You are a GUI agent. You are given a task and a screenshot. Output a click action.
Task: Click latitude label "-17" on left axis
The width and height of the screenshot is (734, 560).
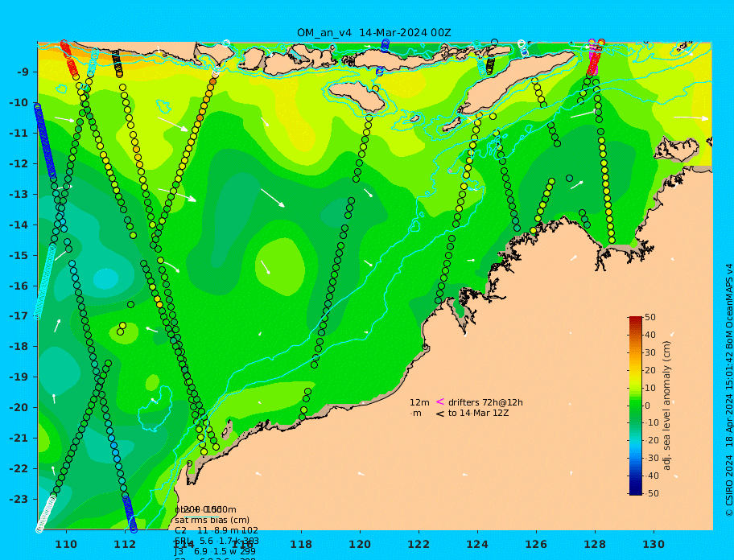19,316
